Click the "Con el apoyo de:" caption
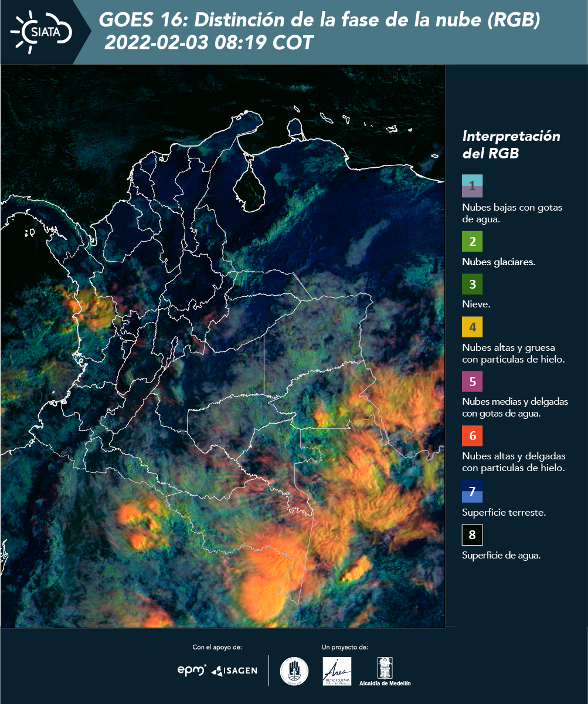Screen dimensions: 588x704 tap(217, 647)
